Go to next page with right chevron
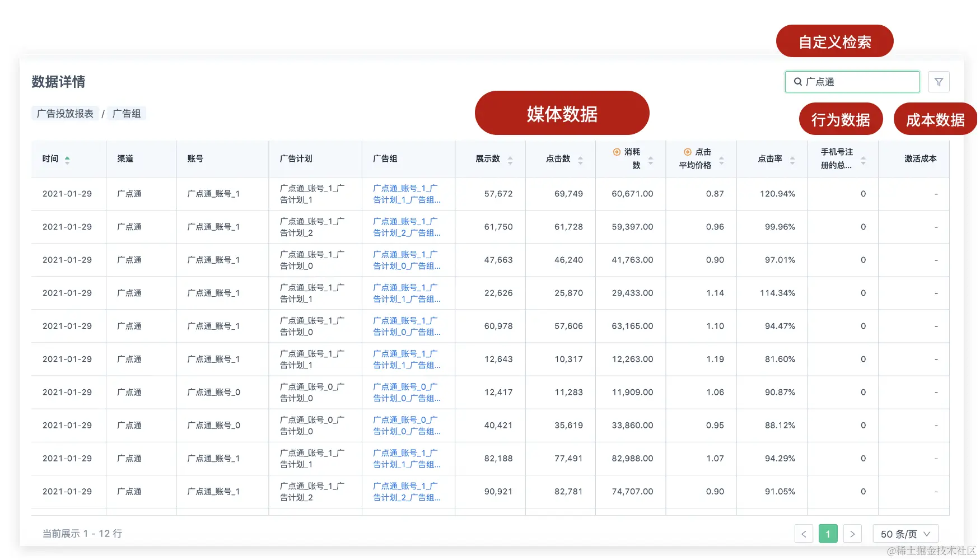The width and height of the screenshot is (980, 560). (852, 534)
